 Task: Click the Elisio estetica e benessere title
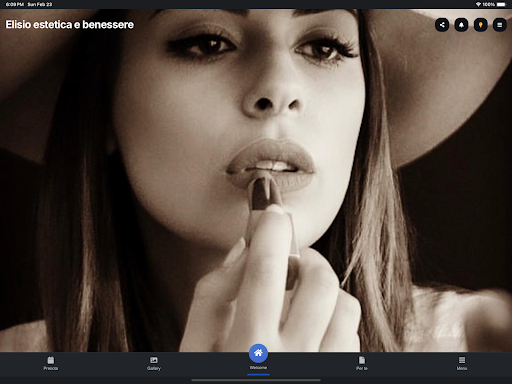point(70,25)
